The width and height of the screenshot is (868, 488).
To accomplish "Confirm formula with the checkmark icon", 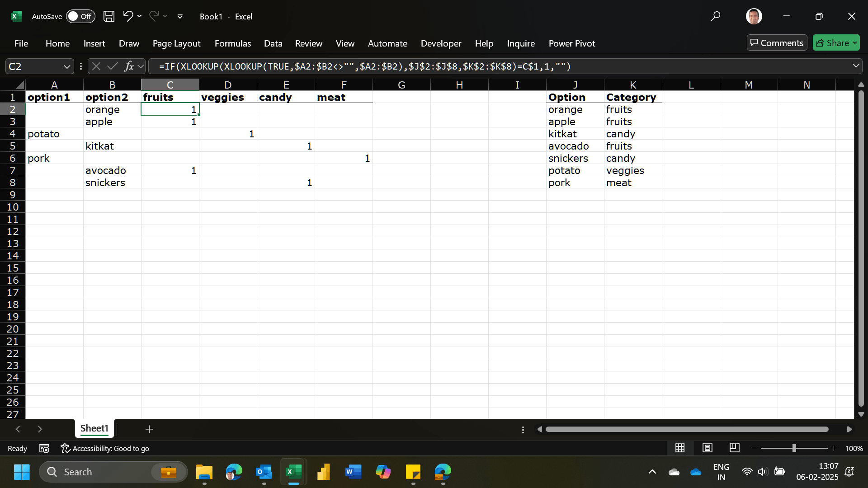I will (113, 66).
